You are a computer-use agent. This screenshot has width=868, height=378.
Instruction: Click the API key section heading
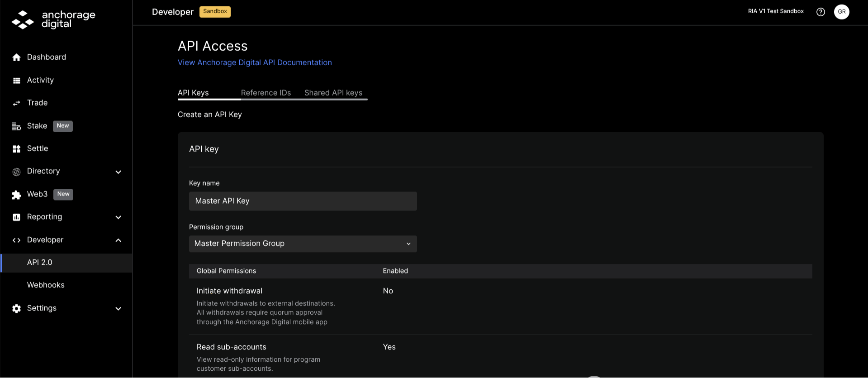(x=204, y=149)
